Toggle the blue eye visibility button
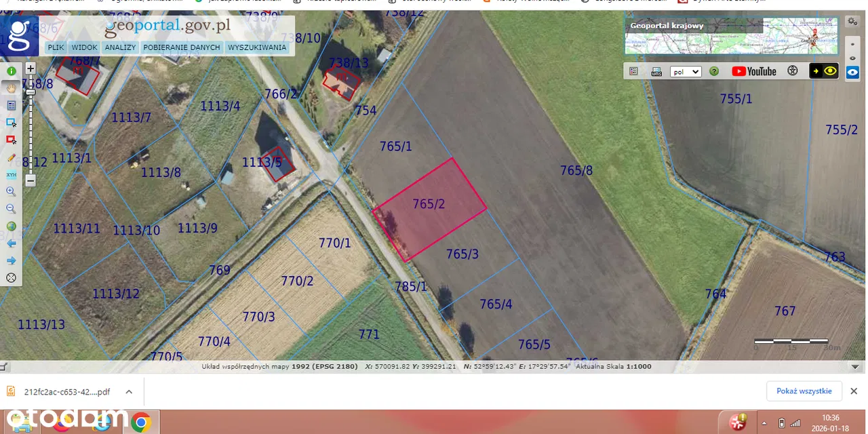Screen dimensions: 868x434 pos(852,72)
